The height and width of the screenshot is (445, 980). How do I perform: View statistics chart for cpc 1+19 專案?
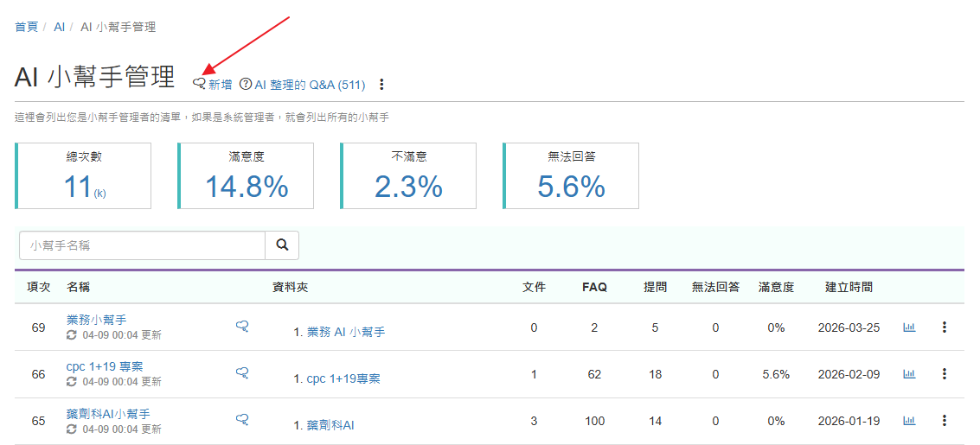909,374
